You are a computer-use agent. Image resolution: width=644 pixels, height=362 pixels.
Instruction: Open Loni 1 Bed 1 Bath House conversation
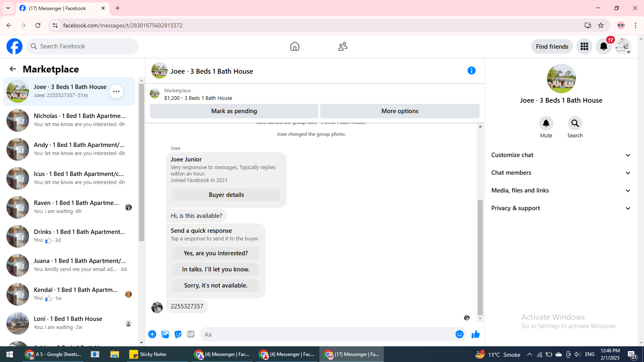69,323
